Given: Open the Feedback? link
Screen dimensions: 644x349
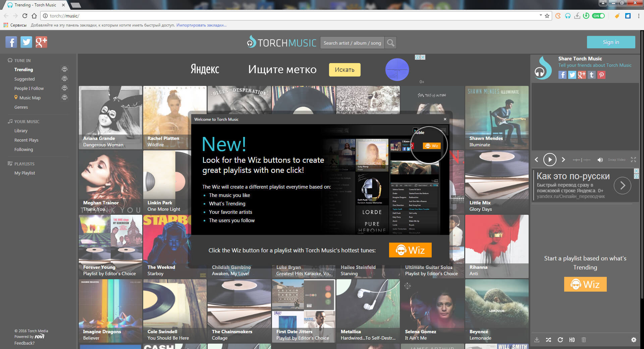Looking at the screenshot, I should 24,343.
